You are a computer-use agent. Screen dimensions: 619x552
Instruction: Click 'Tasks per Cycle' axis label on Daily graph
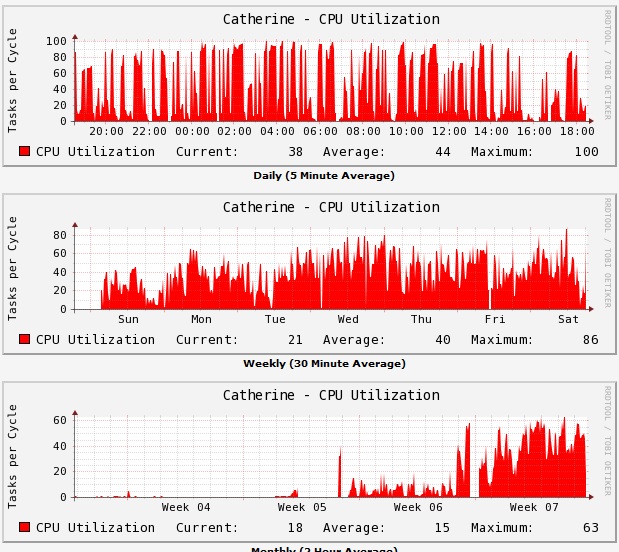[x=12, y=80]
